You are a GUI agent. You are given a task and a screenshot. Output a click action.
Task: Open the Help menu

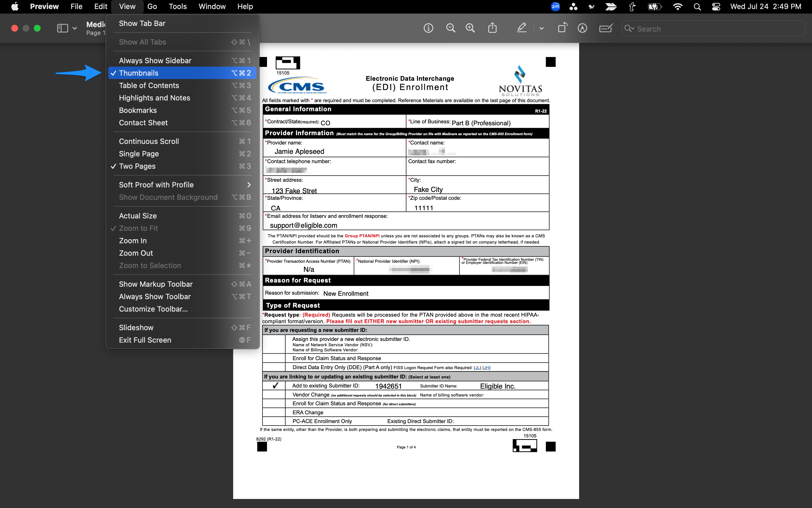(245, 6)
